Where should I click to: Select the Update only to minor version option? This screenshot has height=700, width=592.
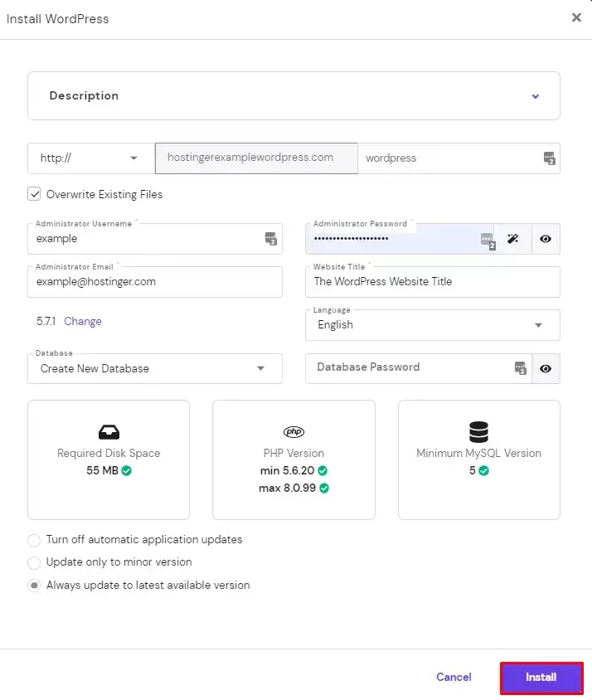34,562
